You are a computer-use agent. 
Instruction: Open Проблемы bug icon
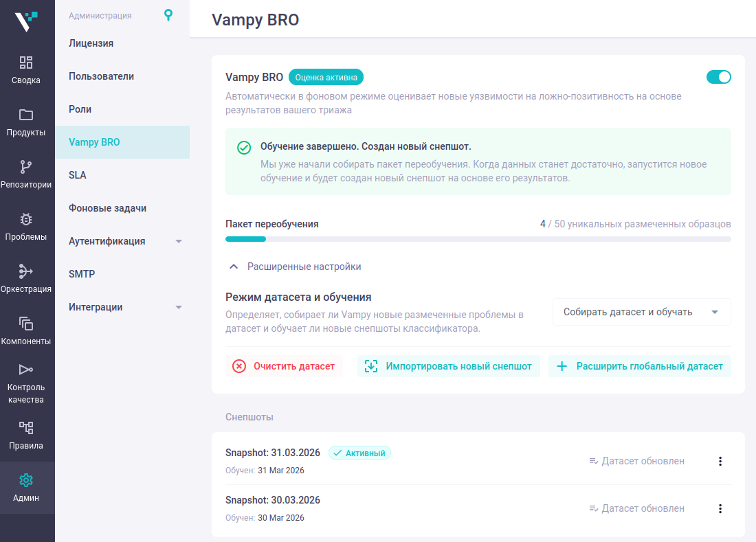point(26,220)
